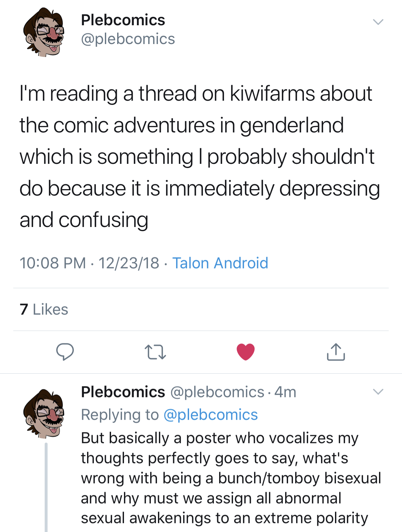Tap the 10:08 PM 12/23/18 timestamp
The height and width of the screenshot is (532, 402).
pos(89,263)
